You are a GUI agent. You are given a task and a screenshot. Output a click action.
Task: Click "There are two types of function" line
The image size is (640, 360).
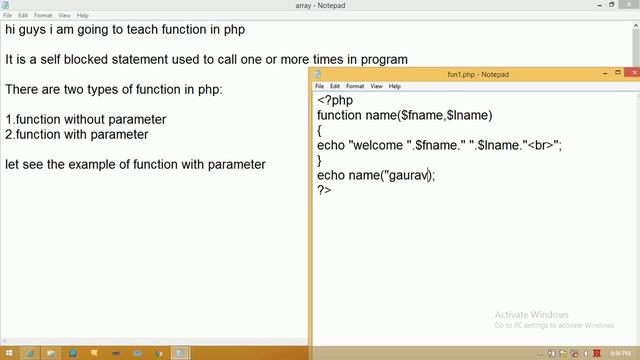[114, 89]
